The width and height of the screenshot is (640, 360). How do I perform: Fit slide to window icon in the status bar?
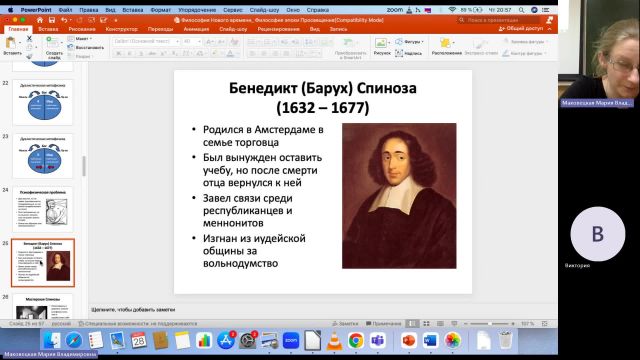click(544, 324)
